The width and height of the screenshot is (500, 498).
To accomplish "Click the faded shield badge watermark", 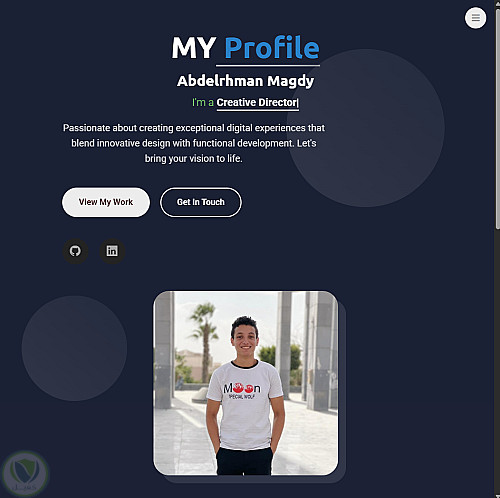I will click(25, 473).
